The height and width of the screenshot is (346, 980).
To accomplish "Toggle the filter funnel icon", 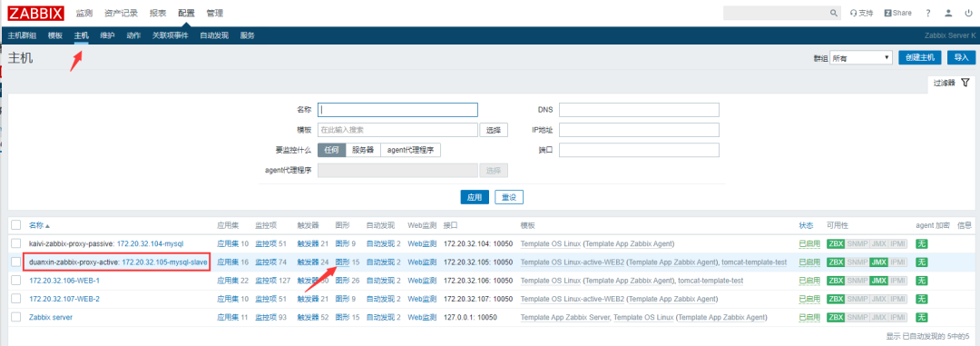I will (x=965, y=83).
